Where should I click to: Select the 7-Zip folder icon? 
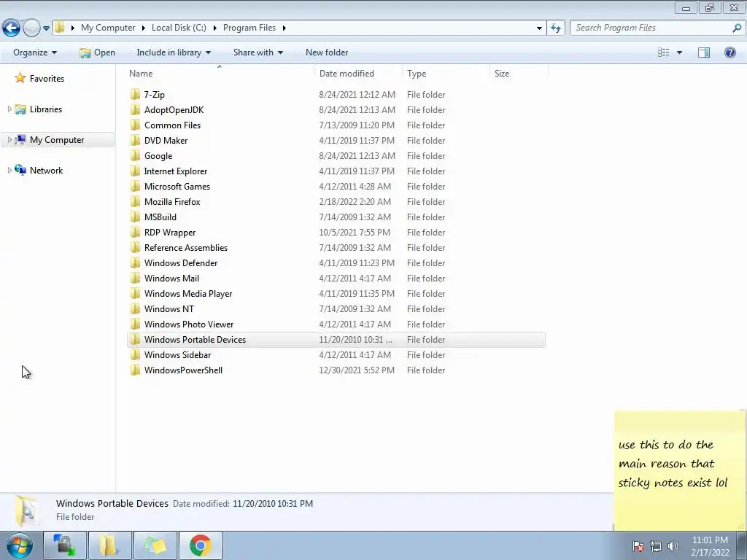point(135,94)
